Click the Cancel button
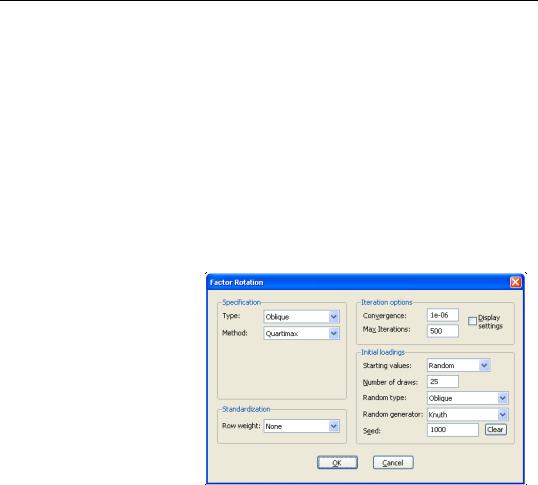 [393, 462]
